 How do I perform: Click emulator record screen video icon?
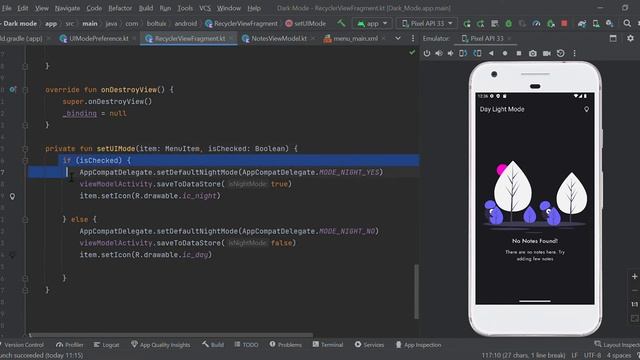coord(547,53)
